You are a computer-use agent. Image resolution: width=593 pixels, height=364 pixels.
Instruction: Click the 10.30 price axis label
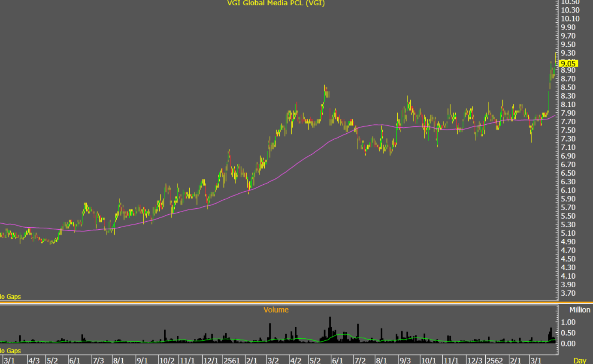click(x=569, y=10)
